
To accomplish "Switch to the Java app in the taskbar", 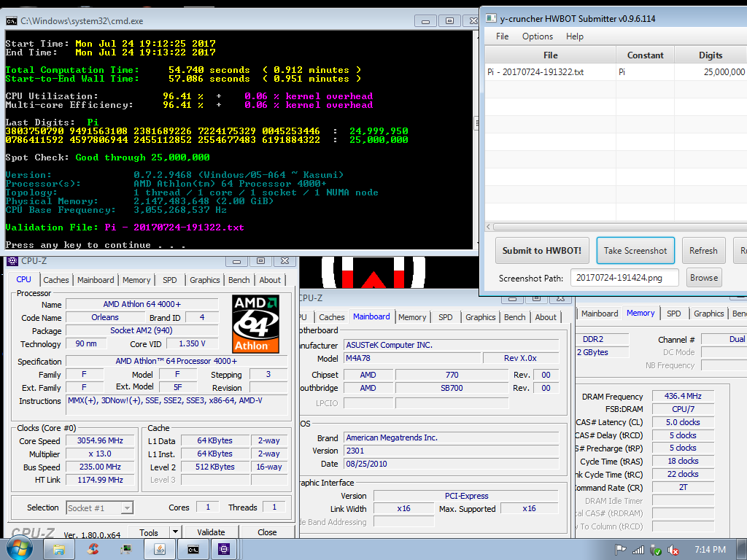I will coord(160,550).
